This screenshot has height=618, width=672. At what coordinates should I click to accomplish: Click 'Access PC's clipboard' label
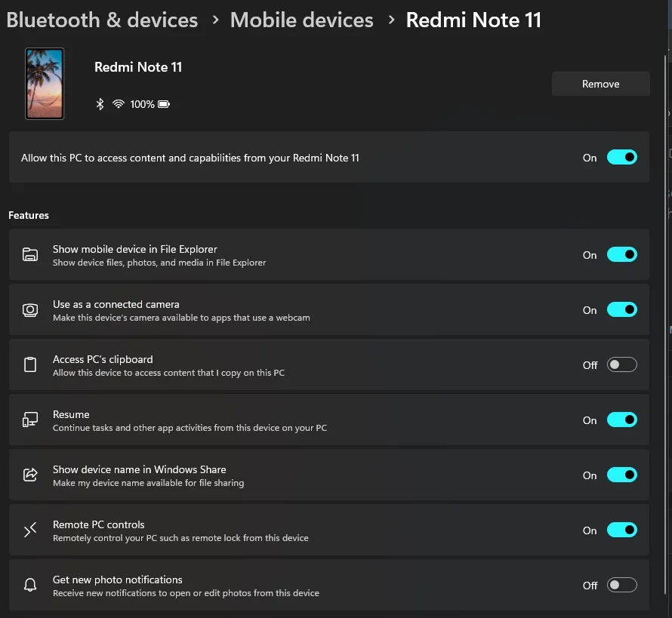click(103, 359)
